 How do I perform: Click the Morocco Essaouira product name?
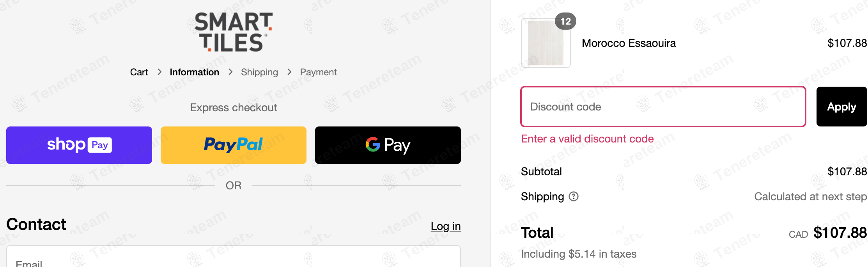tap(629, 43)
